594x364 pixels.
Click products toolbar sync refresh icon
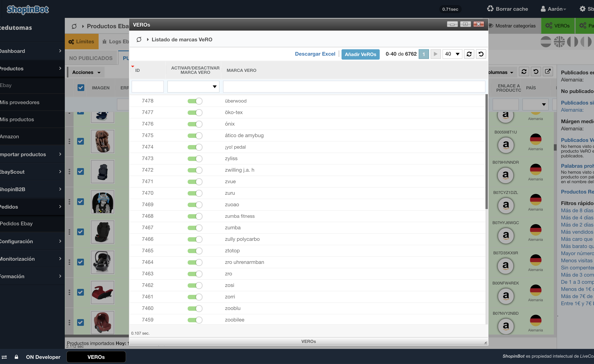[x=524, y=72]
